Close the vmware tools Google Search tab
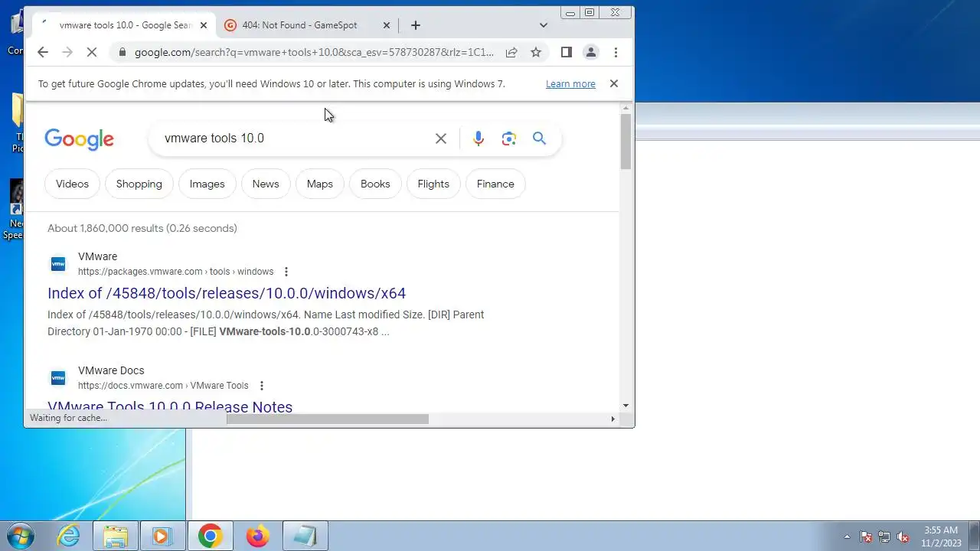Viewport: 980px width, 551px height. click(x=204, y=25)
